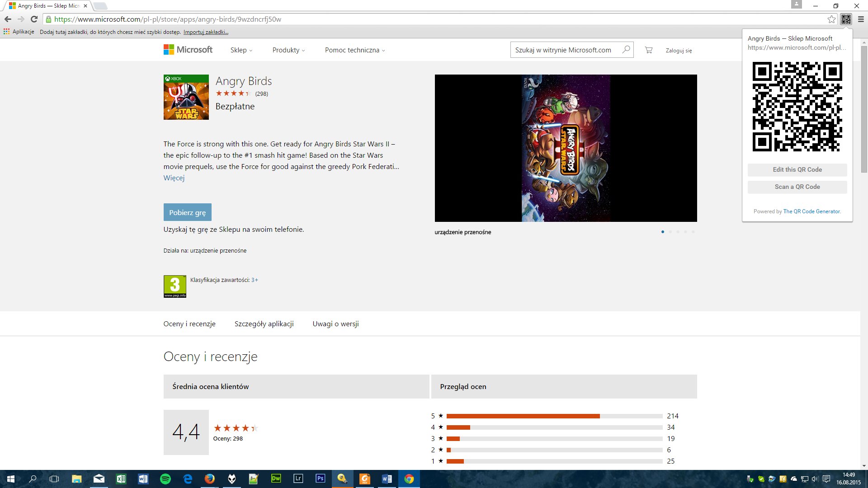This screenshot has height=488, width=868.
Task: Click Scan a QR Code button
Action: (x=797, y=187)
